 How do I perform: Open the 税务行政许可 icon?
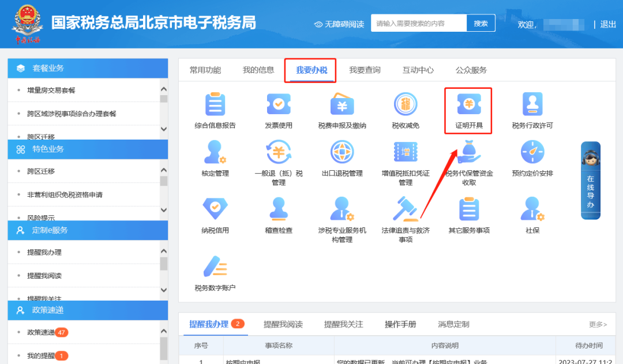[x=532, y=104]
